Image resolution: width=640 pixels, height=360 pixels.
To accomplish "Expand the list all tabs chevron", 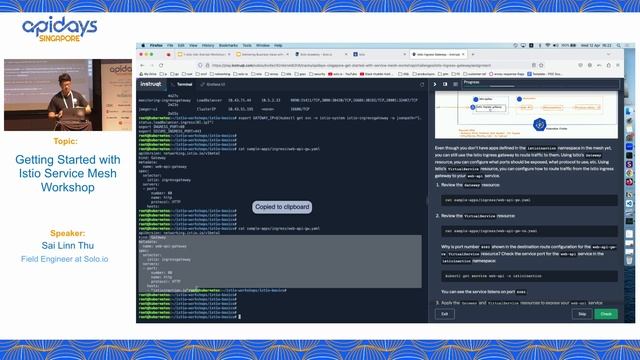I will (608, 54).
